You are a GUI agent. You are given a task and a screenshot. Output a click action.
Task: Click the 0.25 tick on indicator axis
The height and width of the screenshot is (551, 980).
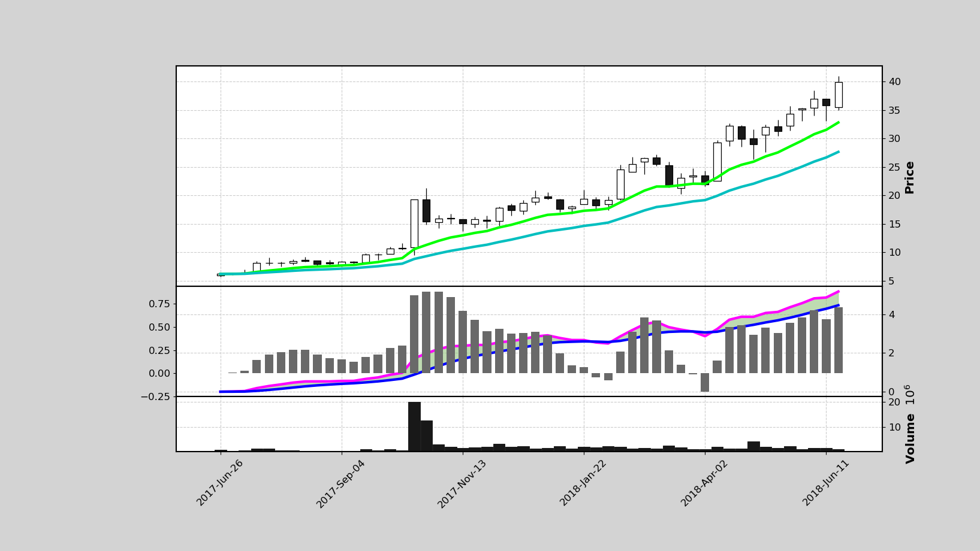(159, 350)
